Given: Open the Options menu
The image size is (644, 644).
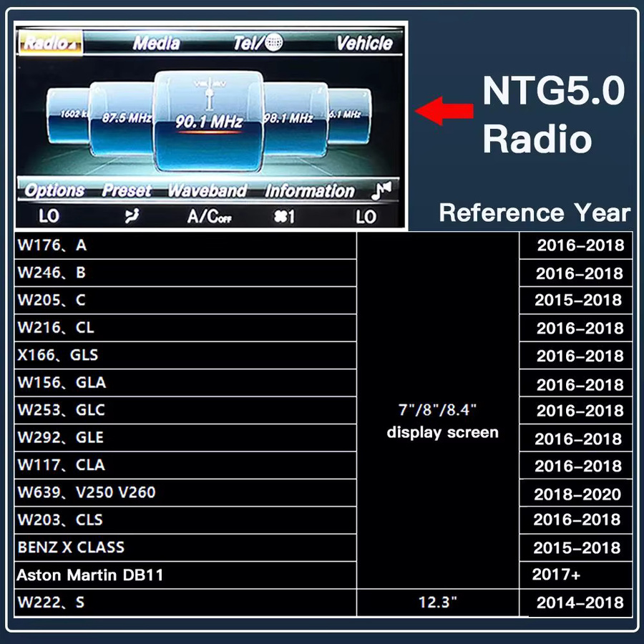Looking at the screenshot, I should tap(54, 190).
